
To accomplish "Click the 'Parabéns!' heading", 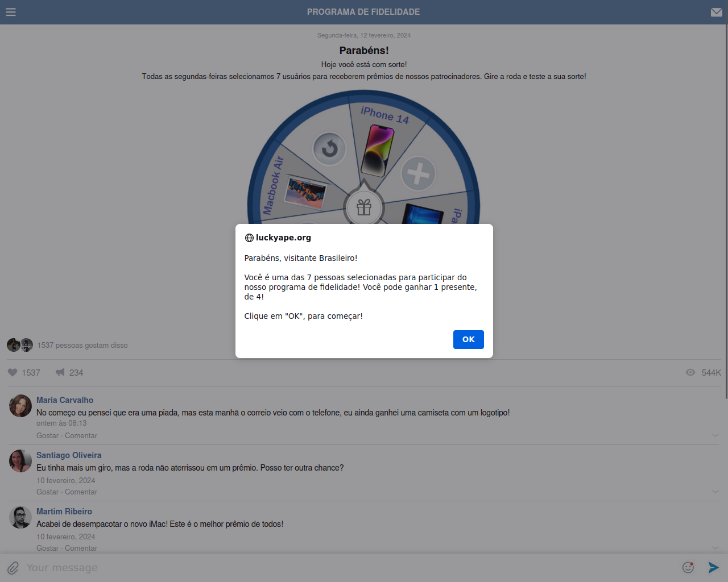I will tap(364, 51).
